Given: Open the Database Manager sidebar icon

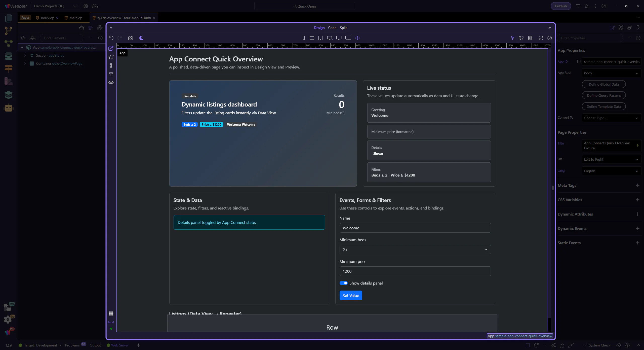Looking at the screenshot, I should click(x=8, y=56).
